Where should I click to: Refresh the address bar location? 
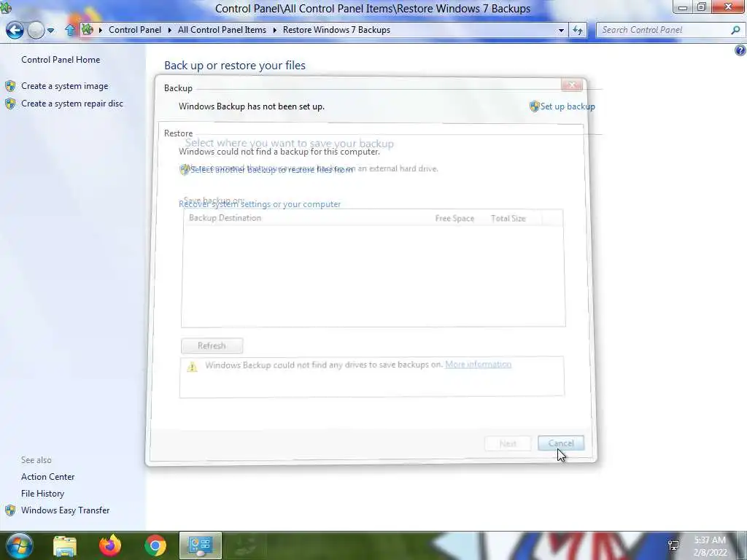tap(578, 30)
